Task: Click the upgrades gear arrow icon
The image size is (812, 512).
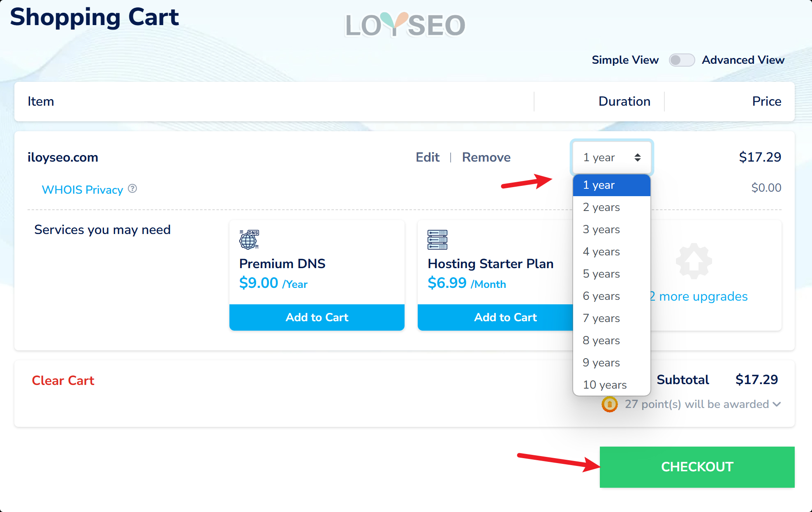Action: [x=694, y=262]
